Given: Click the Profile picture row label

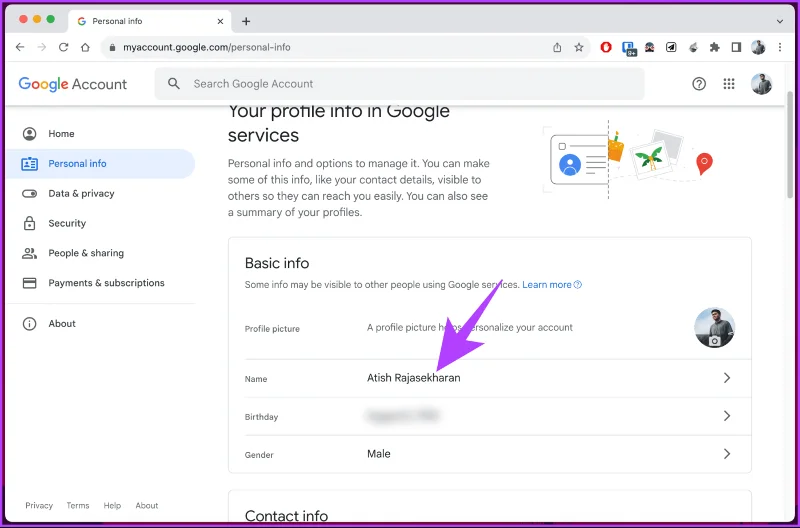Looking at the screenshot, I should click(x=272, y=329).
